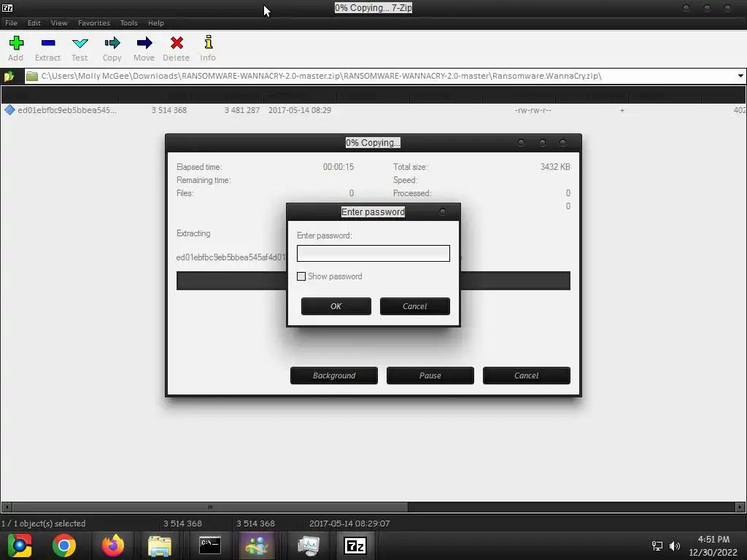The width and height of the screenshot is (747, 560).
Task: Choose the Copy toolbar icon
Action: coord(112,43)
